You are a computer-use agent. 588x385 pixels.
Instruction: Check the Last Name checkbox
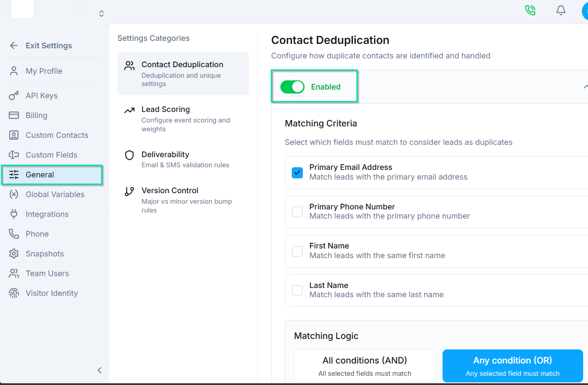click(298, 291)
